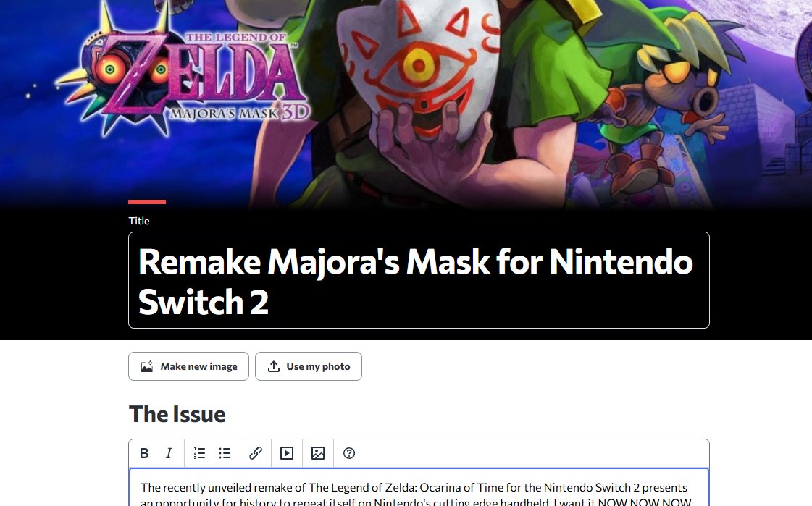
Task: Toggle italic formatting in the editor toolbar
Action: click(x=169, y=453)
